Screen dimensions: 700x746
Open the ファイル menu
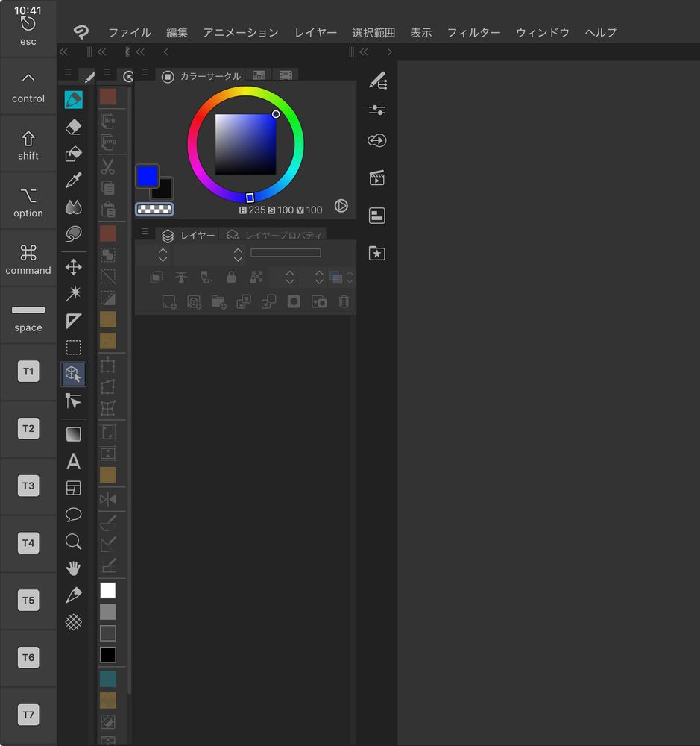coord(130,32)
